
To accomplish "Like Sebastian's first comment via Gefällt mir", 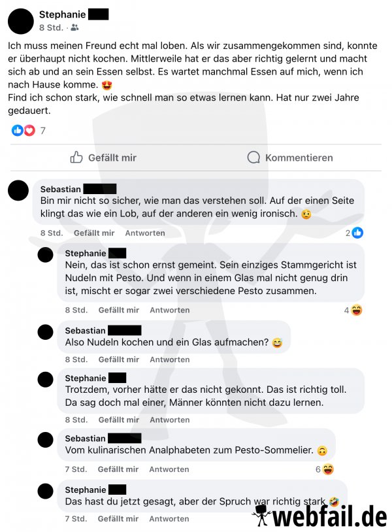I will coord(94,233).
